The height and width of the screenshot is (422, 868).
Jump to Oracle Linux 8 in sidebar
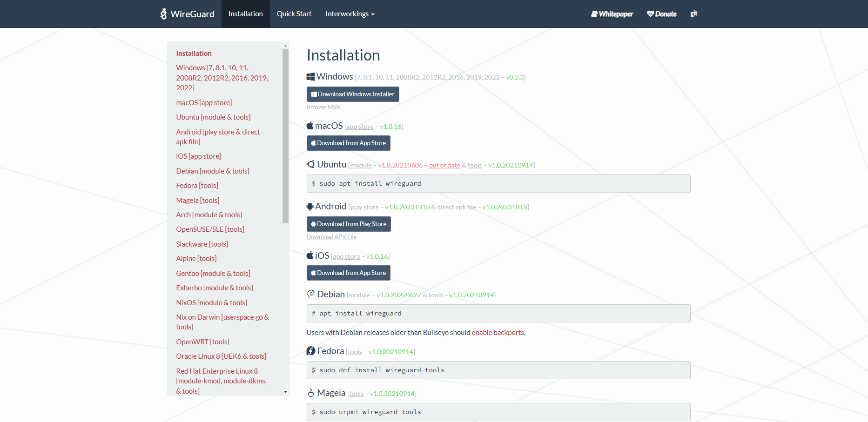click(221, 356)
